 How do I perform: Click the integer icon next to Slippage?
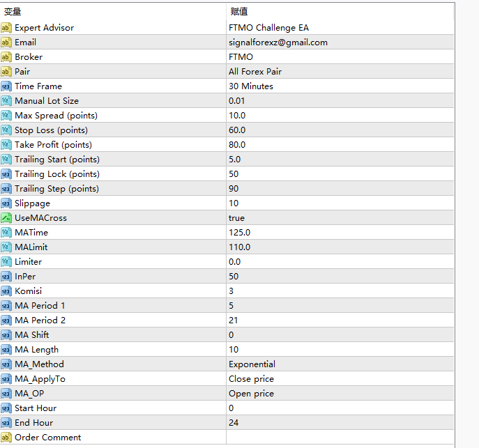[x=6, y=203]
